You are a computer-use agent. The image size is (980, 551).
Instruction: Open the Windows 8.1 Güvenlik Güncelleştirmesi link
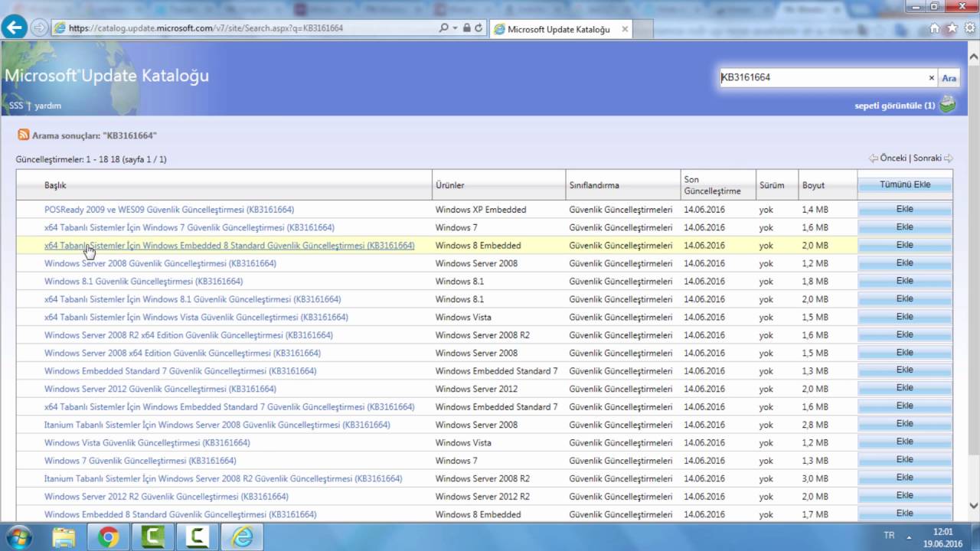[143, 281]
